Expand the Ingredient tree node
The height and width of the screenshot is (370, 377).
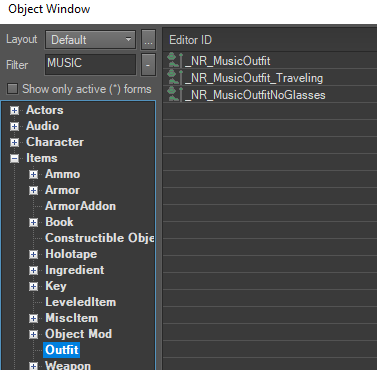click(33, 270)
